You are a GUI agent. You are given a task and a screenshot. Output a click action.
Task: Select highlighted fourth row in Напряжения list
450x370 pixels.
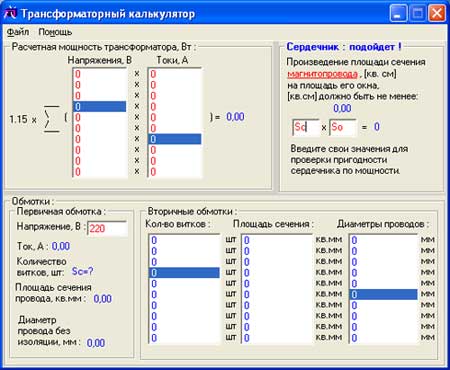coord(100,107)
